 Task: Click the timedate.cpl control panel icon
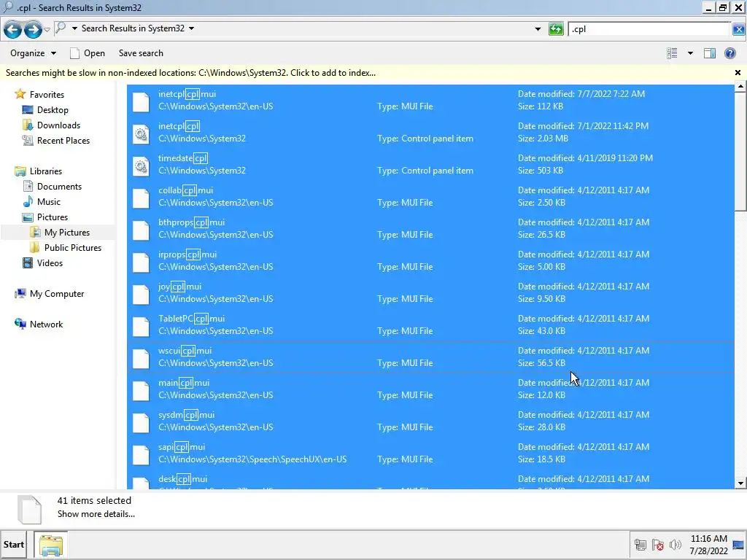[141, 166]
